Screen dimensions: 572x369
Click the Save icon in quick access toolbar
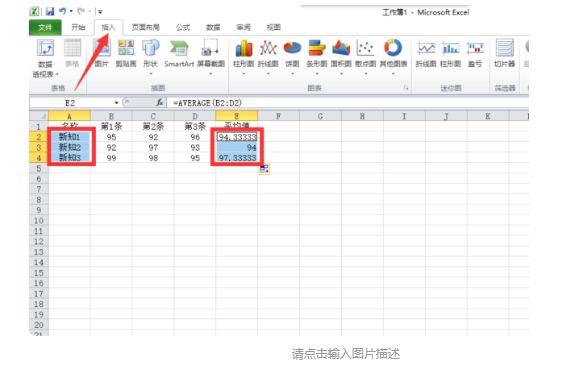(50, 12)
